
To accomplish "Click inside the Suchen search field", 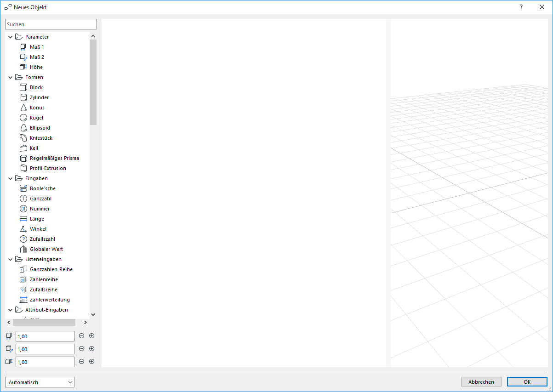I will click(51, 23).
